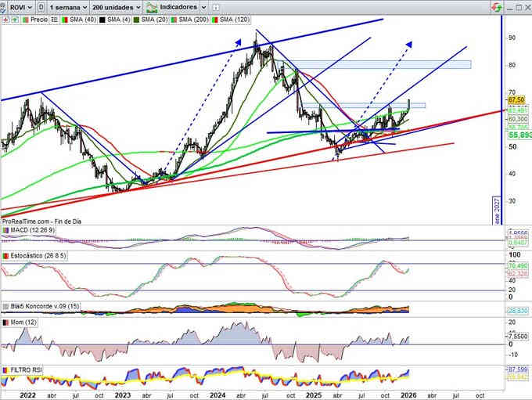Click the 67,50 current price label
This screenshot has height=400, width=532.
(516, 100)
